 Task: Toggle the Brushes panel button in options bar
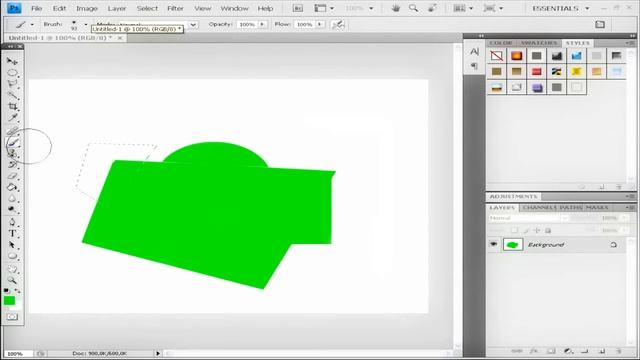[x=600, y=24]
